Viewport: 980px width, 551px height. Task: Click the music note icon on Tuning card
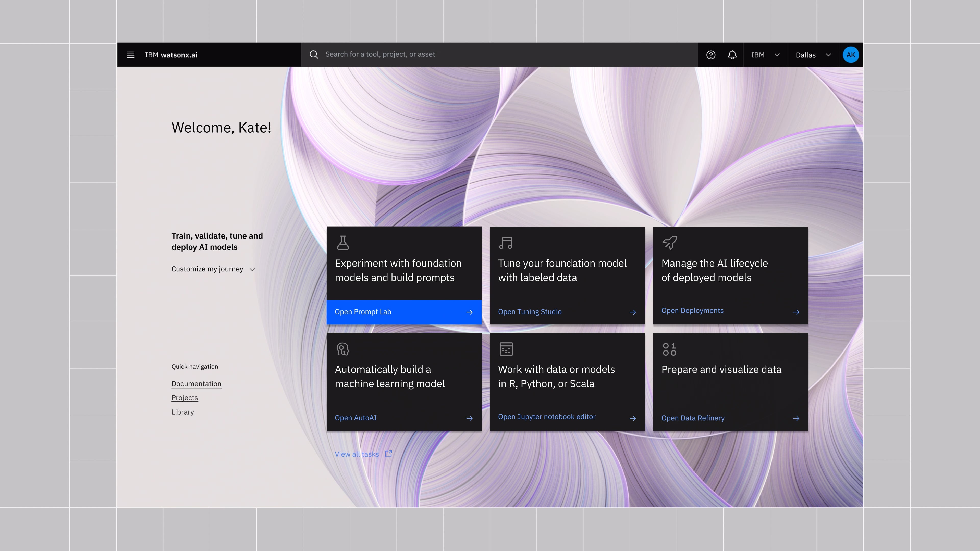point(506,243)
